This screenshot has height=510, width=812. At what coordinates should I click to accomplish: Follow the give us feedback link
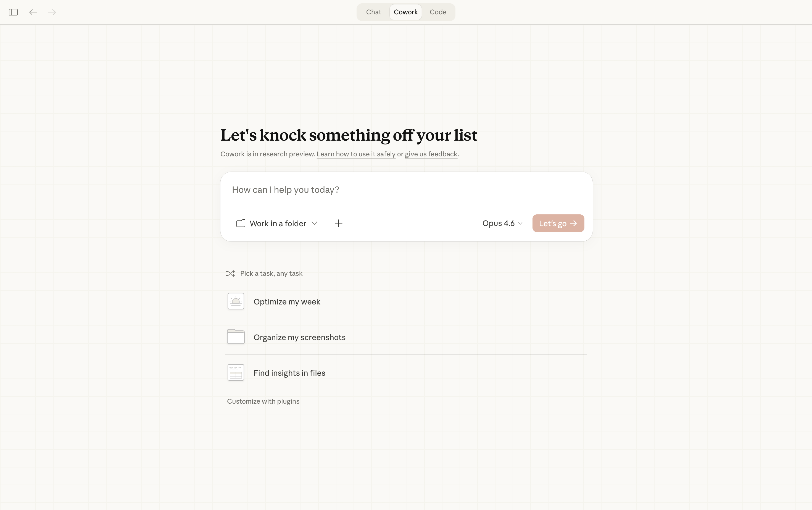tap(431, 154)
